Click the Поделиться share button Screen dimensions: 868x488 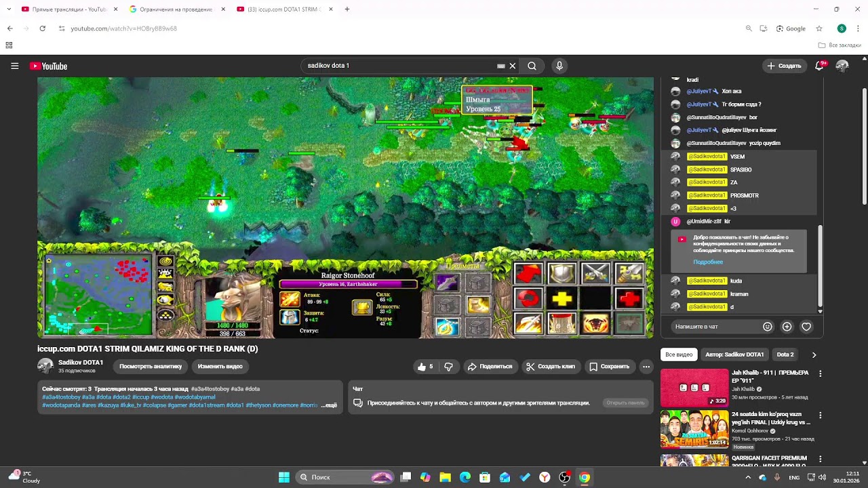tap(490, 367)
